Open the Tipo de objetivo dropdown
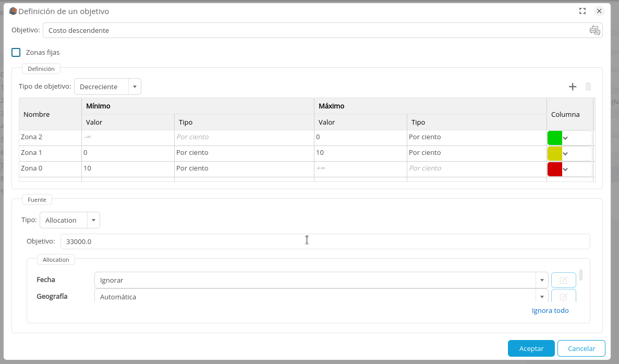 [135, 87]
